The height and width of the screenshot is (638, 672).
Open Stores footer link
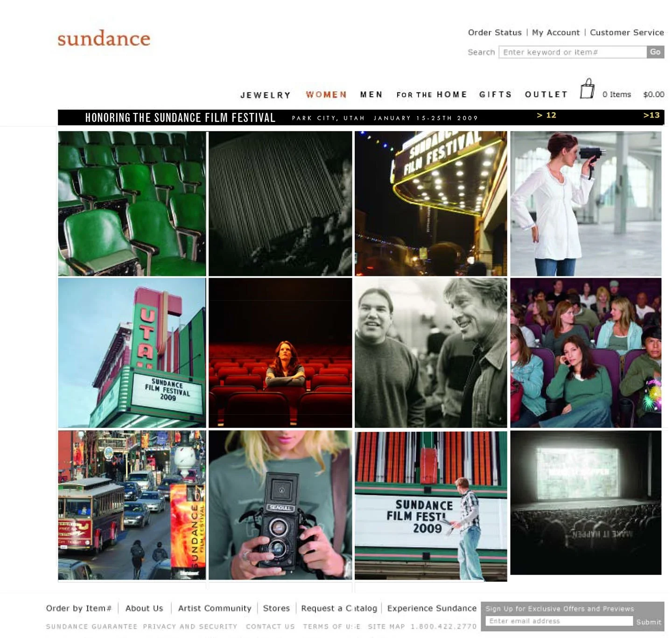point(276,608)
